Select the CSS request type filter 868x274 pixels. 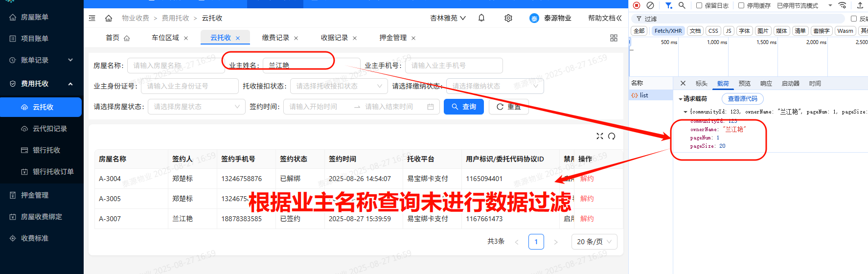(x=713, y=31)
